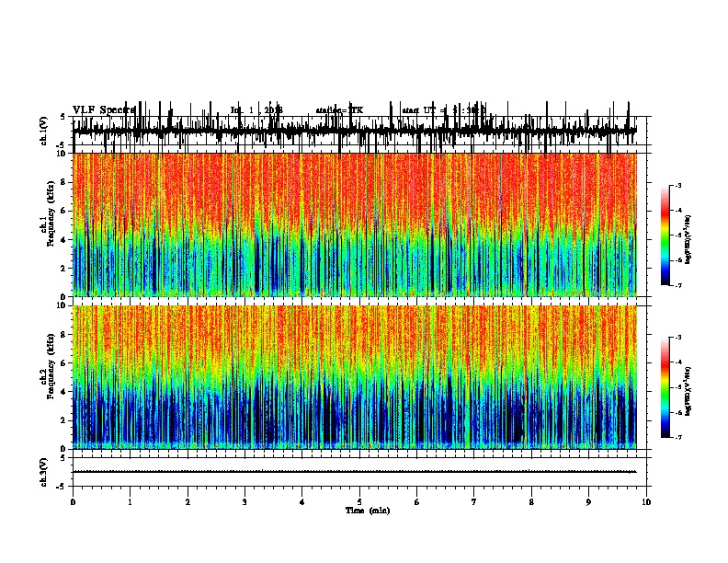Click the ch.2 Frequency (kHz) axis label
This screenshot has width=728, height=563.
coord(48,365)
